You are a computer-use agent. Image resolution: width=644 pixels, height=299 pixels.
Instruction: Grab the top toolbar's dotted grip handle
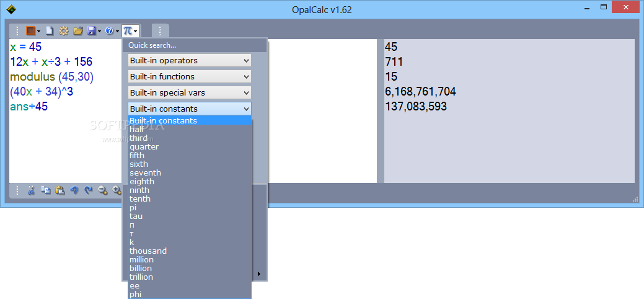click(17, 31)
